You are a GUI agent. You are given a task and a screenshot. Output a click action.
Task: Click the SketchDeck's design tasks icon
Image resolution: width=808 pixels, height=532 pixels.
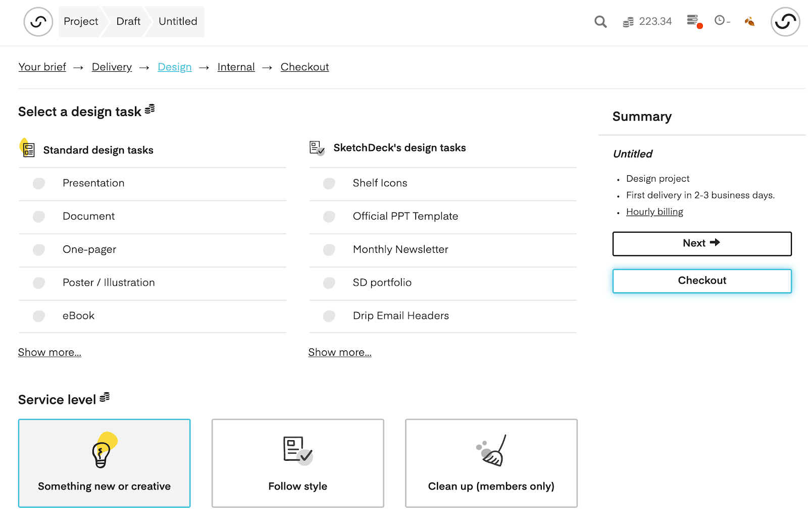(x=317, y=148)
